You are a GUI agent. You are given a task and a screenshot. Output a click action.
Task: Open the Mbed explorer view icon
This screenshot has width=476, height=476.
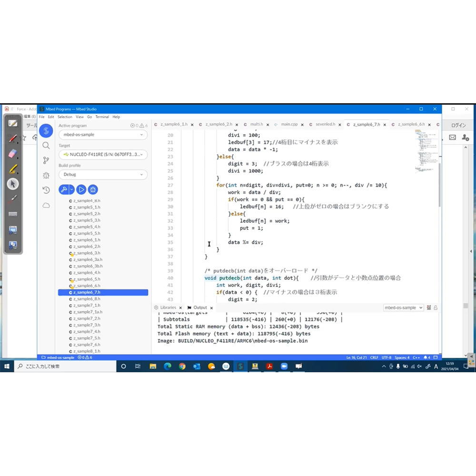coord(46,131)
